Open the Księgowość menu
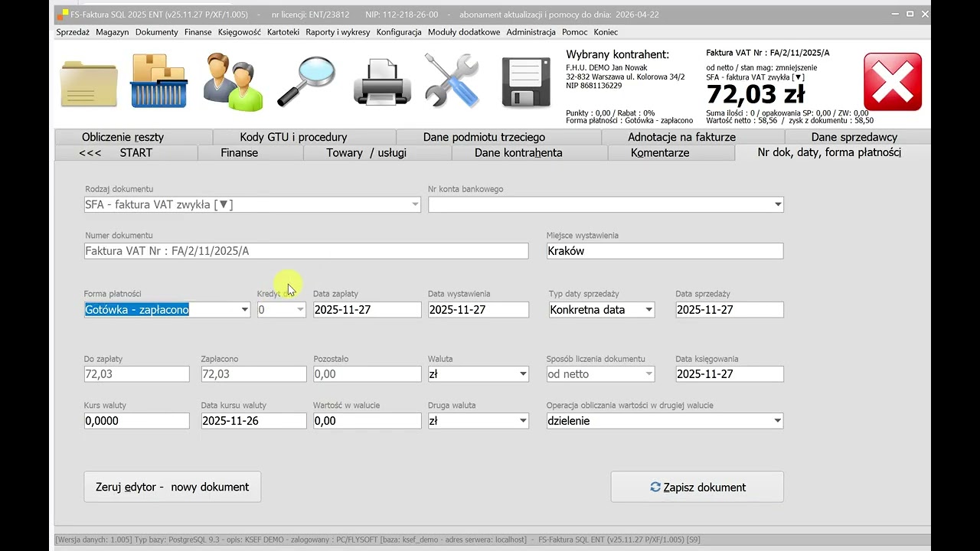 [240, 32]
